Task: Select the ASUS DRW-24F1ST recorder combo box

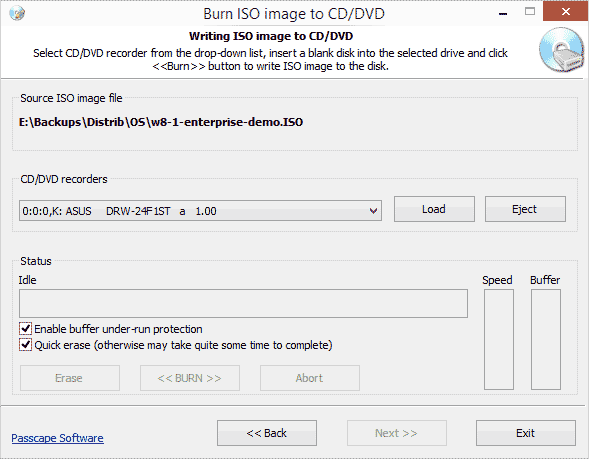Action: point(200,211)
